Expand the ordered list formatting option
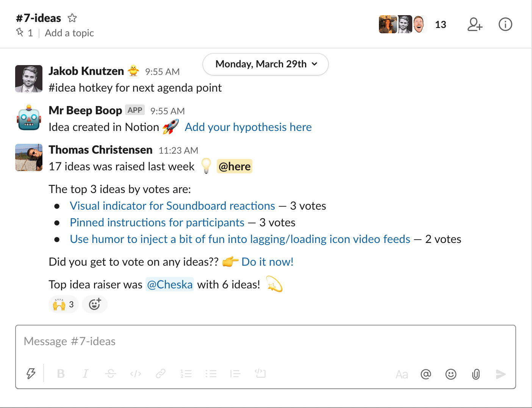This screenshot has width=532, height=408. pyautogui.click(x=186, y=374)
